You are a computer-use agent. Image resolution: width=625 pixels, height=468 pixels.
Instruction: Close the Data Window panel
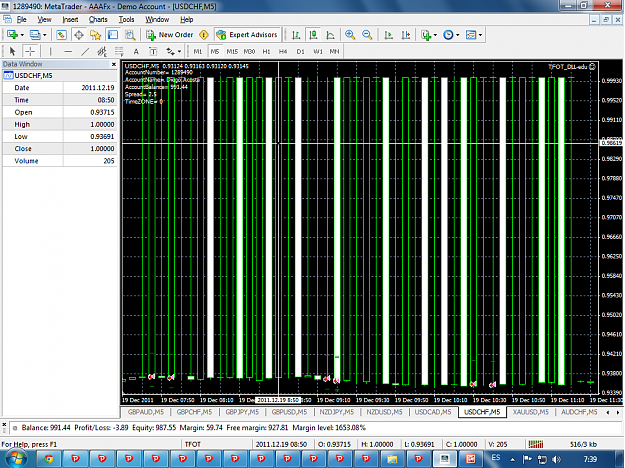coord(114,64)
